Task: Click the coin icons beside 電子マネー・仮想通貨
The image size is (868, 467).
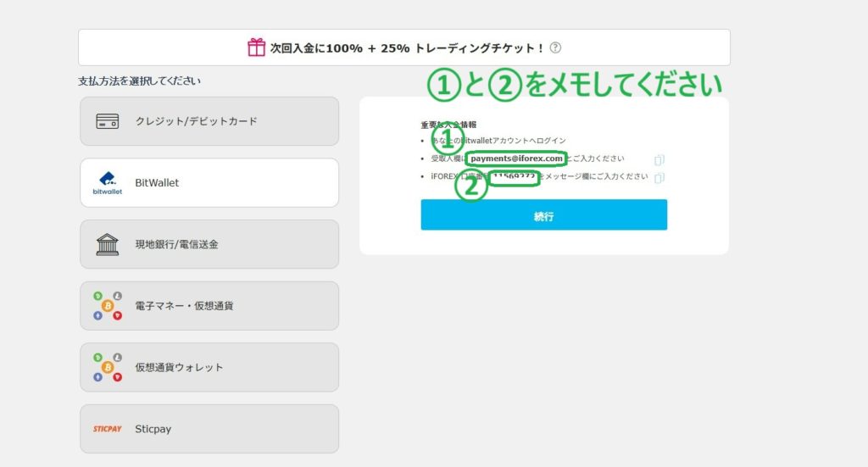Action: (x=108, y=306)
